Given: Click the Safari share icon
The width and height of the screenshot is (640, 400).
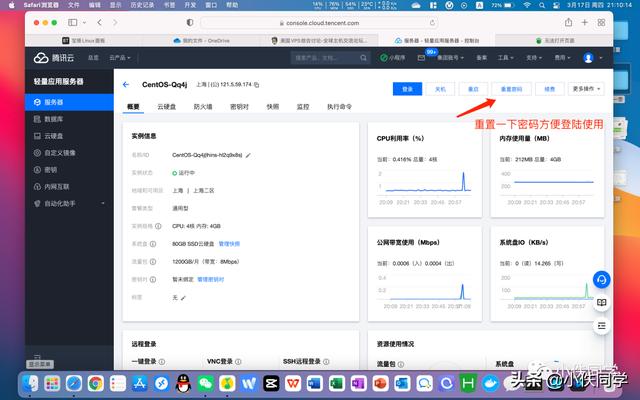Looking at the screenshot, I should 568,22.
